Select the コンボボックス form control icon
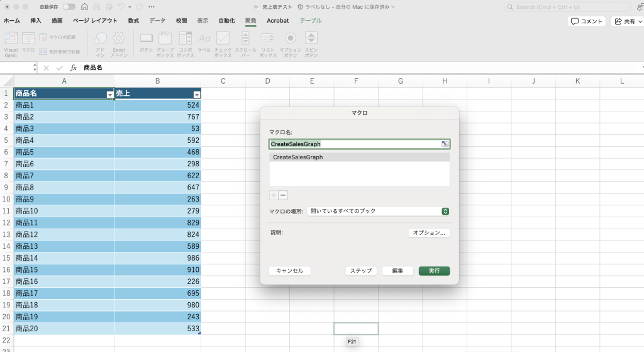The width and height of the screenshot is (644, 352). pyautogui.click(x=186, y=39)
